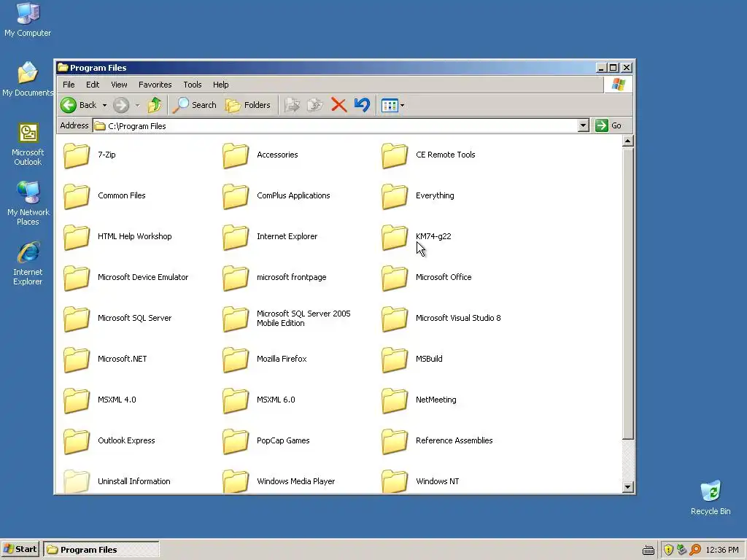Click the security shield tray icon

tap(668, 550)
